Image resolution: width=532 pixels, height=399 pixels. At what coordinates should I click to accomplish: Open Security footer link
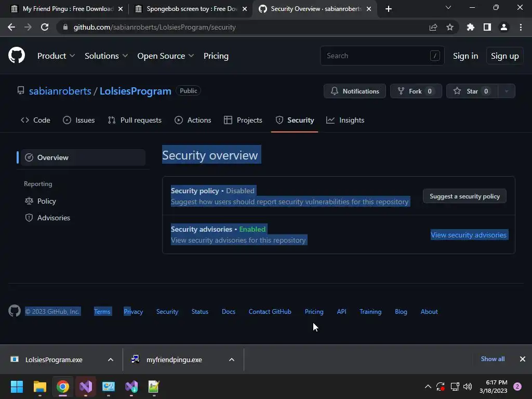167,312
